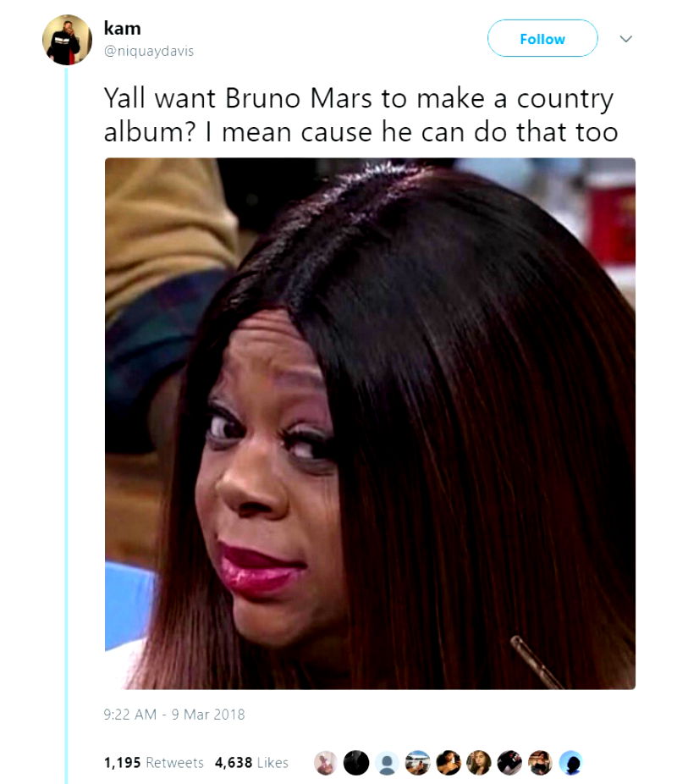Open the fifth liker avatar in row
The width and height of the screenshot is (677, 784).
pos(449,763)
